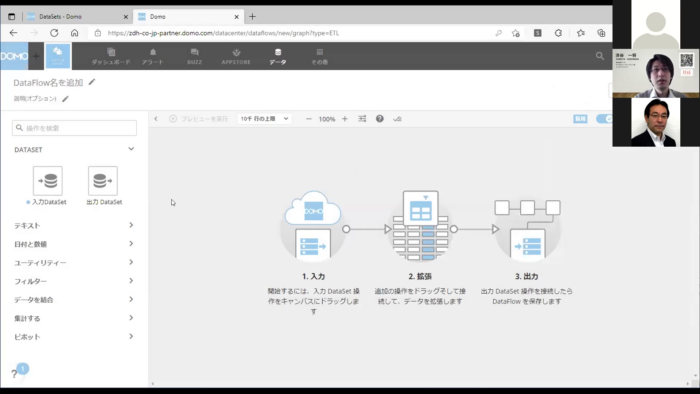
Task: Reload the browser page
Action: pos(54,33)
